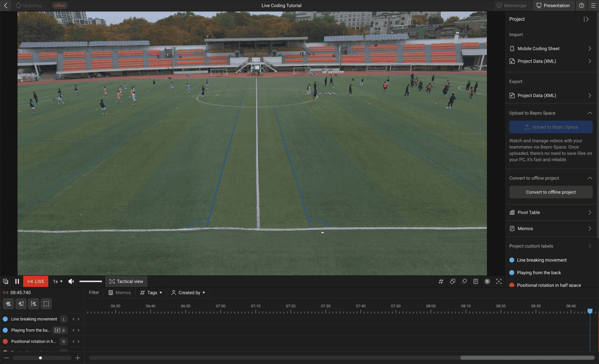Select the lasso circle tool icon

click(464, 281)
